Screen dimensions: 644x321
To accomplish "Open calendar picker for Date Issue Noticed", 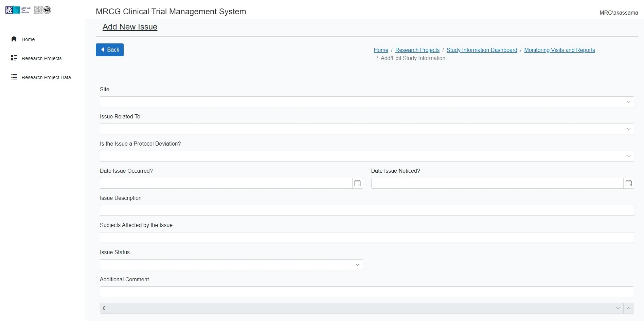I will 628,183.
